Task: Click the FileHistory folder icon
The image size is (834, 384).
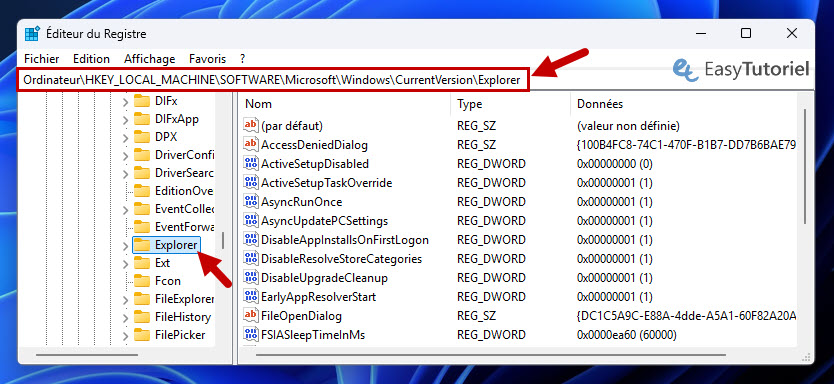Action: (141, 317)
